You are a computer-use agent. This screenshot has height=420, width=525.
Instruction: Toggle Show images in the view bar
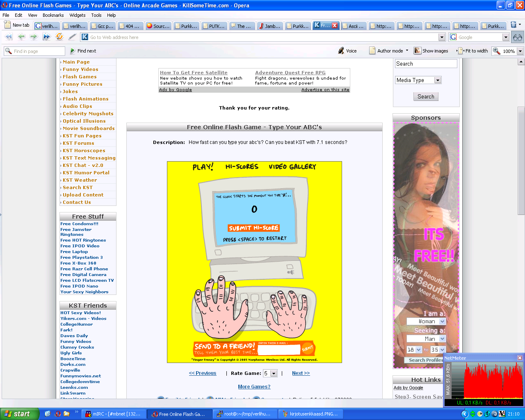click(x=431, y=51)
